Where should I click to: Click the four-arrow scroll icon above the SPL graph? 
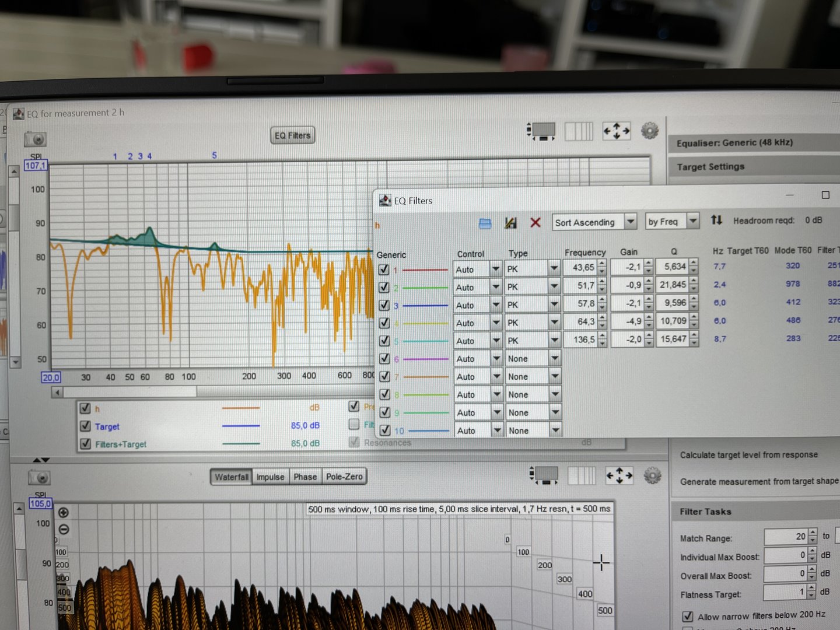(x=616, y=131)
